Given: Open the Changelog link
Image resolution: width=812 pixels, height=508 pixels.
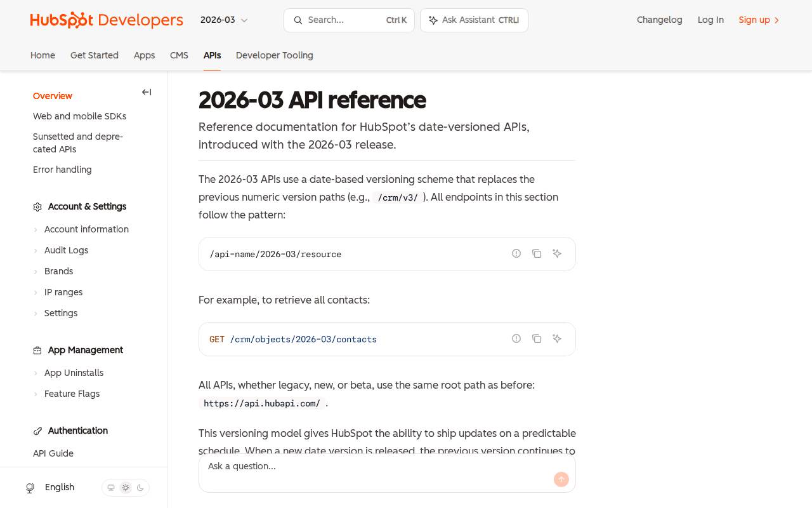Looking at the screenshot, I should (660, 20).
